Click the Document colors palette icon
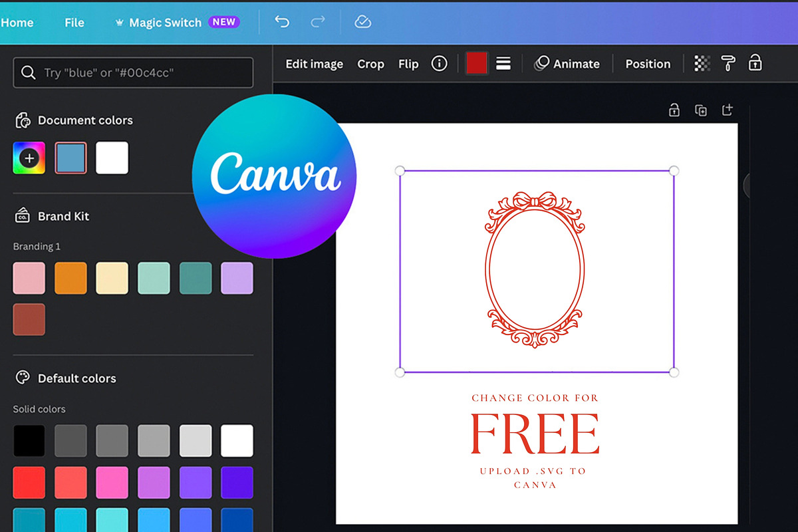 coord(23,120)
